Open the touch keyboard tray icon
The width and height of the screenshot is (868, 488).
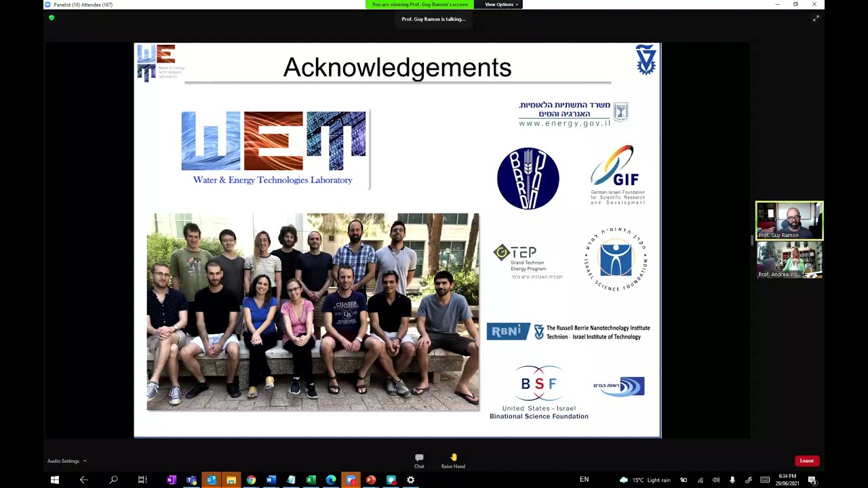click(x=765, y=480)
